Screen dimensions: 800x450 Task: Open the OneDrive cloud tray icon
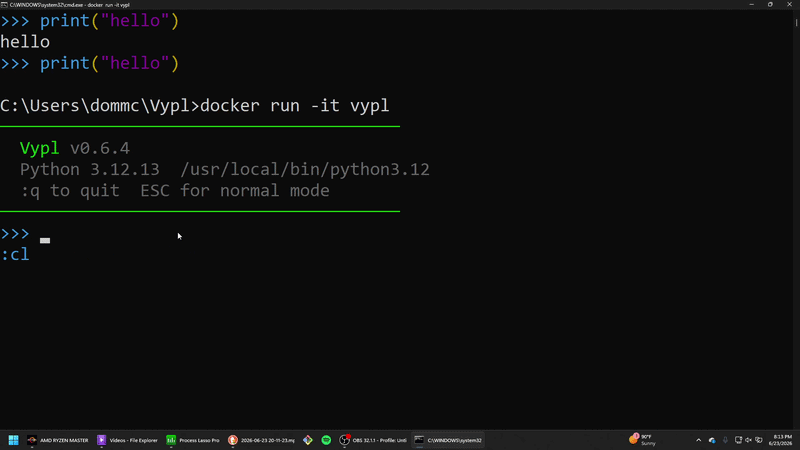pos(712,440)
